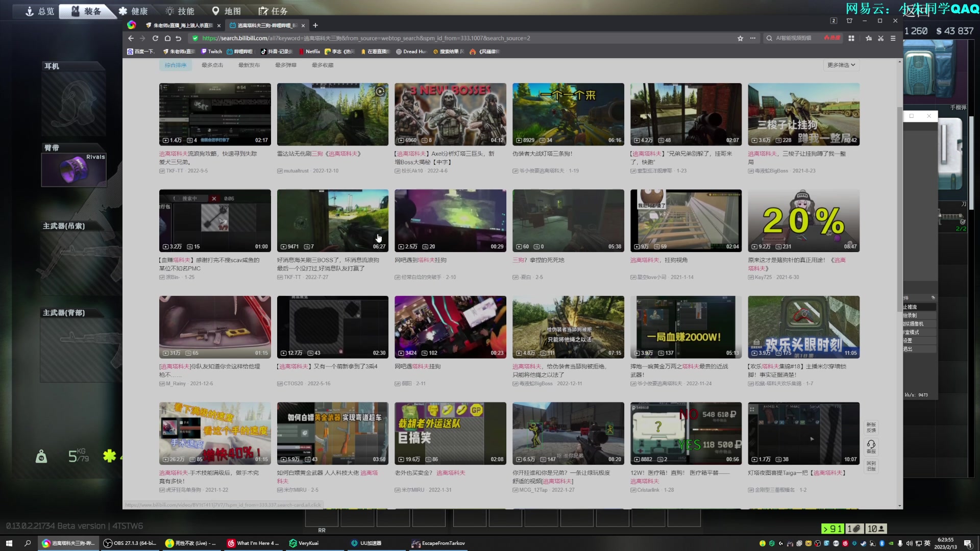Open the address bar three-dots menu

[752, 38]
